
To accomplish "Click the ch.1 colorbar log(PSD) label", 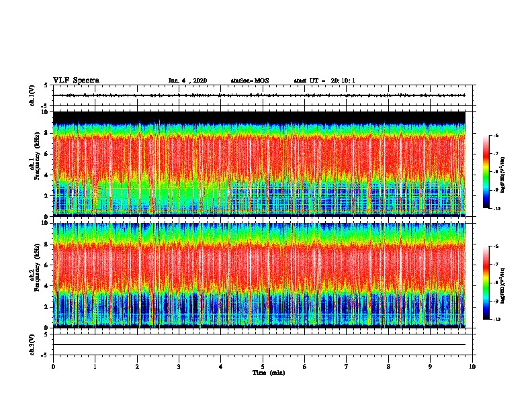I will pos(503,175).
